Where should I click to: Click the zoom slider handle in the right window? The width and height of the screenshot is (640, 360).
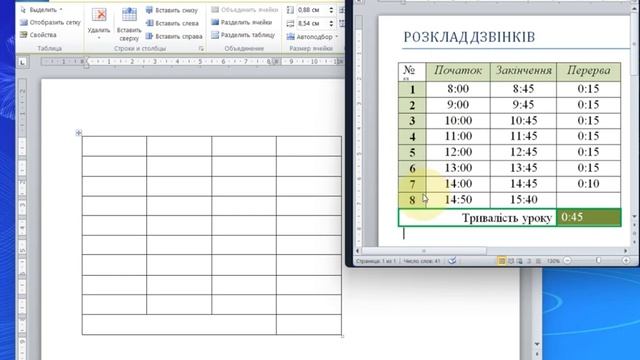[598, 260]
